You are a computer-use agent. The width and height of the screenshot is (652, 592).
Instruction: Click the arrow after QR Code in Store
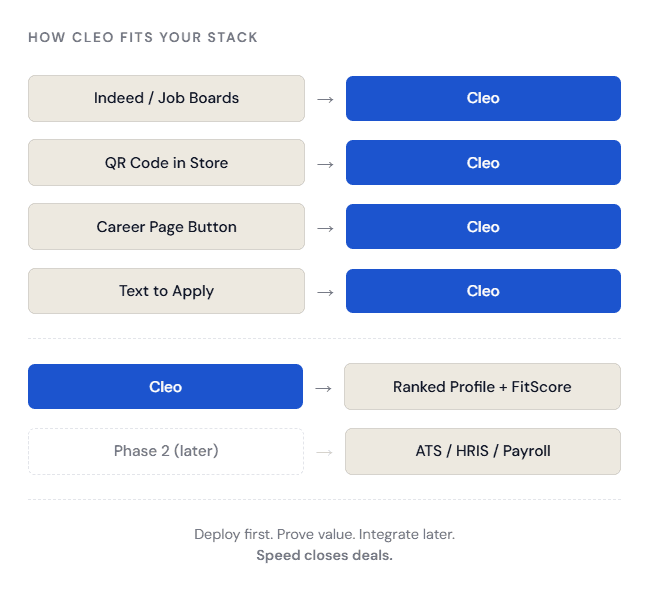325,163
